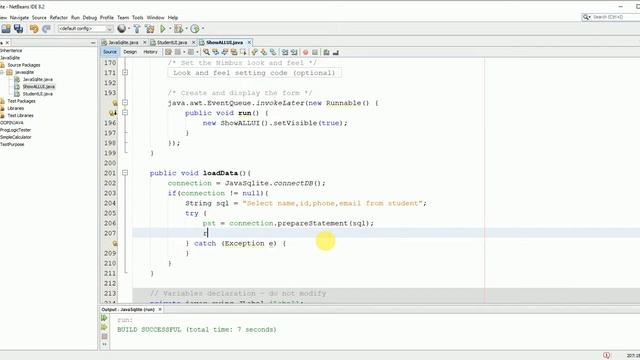This screenshot has height=360, width=640.
Task: Run the project with the green play icon
Action: (x=163, y=29)
